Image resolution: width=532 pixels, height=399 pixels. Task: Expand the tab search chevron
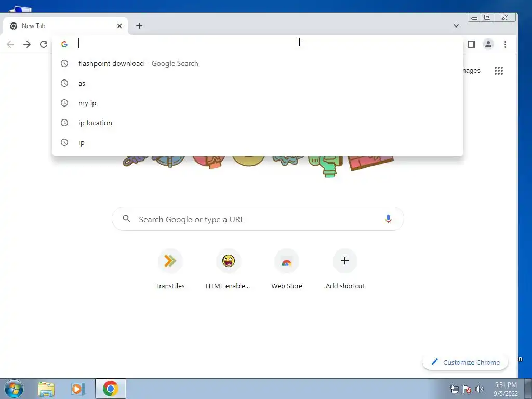pyautogui.click(x=456, y=26)
